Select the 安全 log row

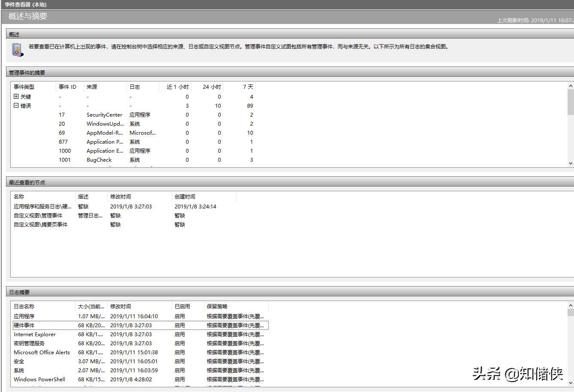(x=140, y=361)
